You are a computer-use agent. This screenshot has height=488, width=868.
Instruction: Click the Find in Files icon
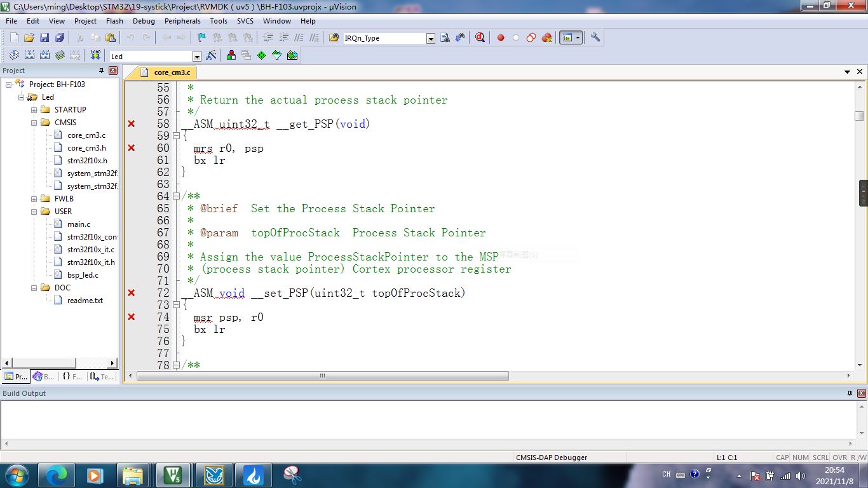[334, 37]
